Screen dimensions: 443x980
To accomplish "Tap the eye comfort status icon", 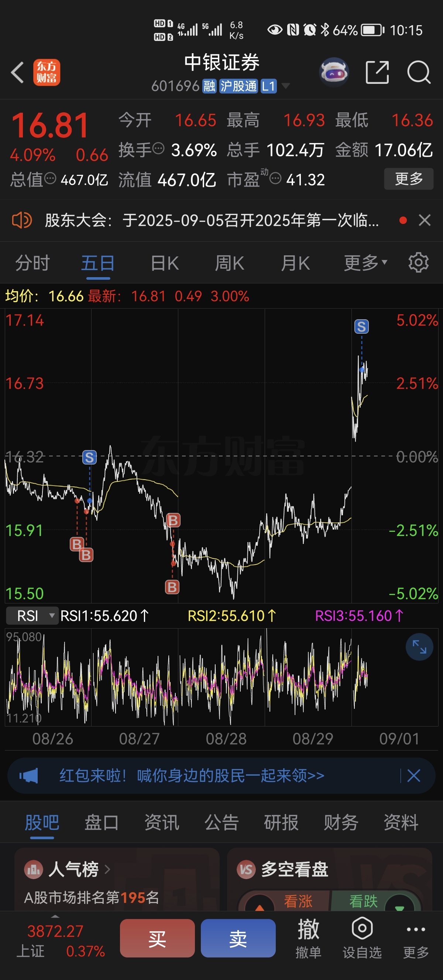I will tap(275, 30).
